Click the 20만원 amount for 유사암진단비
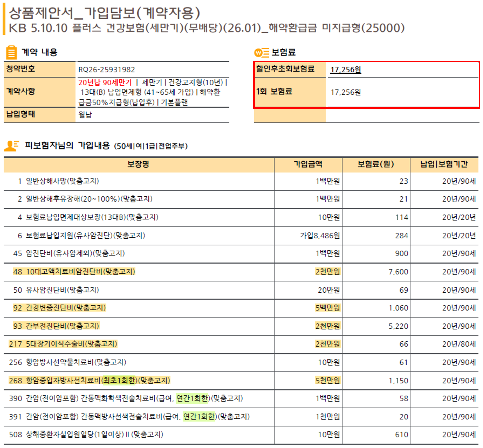 329,290
